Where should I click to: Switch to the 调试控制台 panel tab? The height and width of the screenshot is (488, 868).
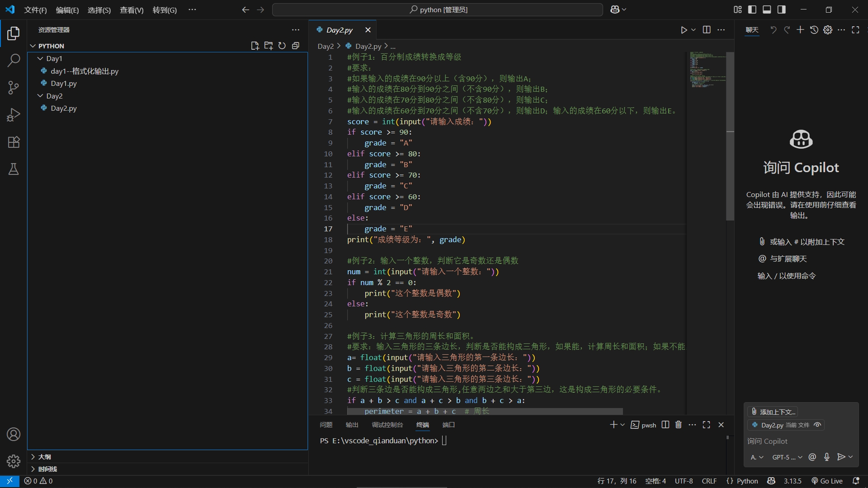click(x=387, y=425)
